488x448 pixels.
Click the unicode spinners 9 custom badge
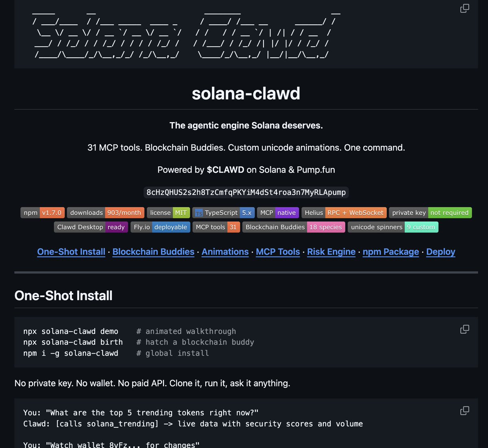pyautogui.click(x=393, y=227)
